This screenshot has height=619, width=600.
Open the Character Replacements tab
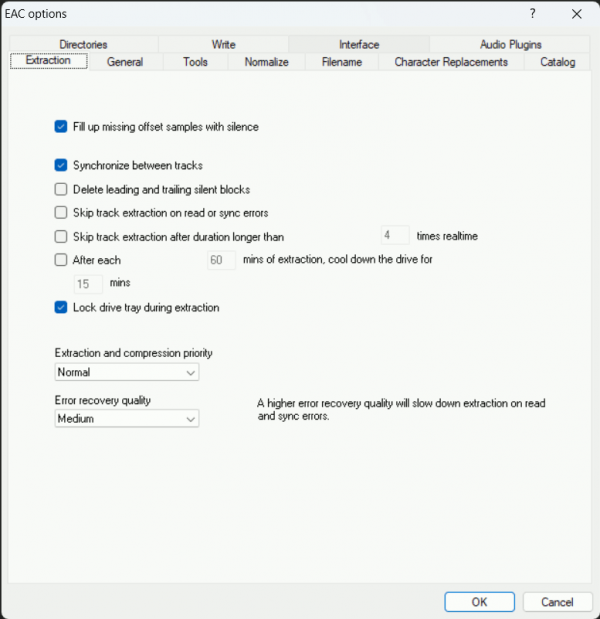pyautogui.click(x=451, y=62)
